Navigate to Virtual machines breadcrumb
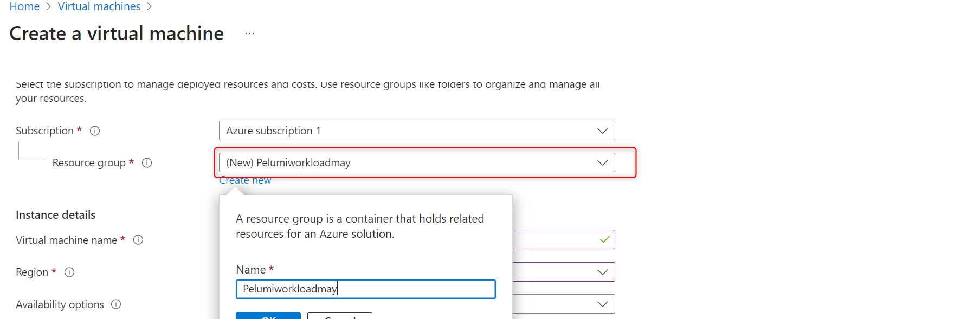Viewport: 980px width, 319px height. (x=99, y=6)
